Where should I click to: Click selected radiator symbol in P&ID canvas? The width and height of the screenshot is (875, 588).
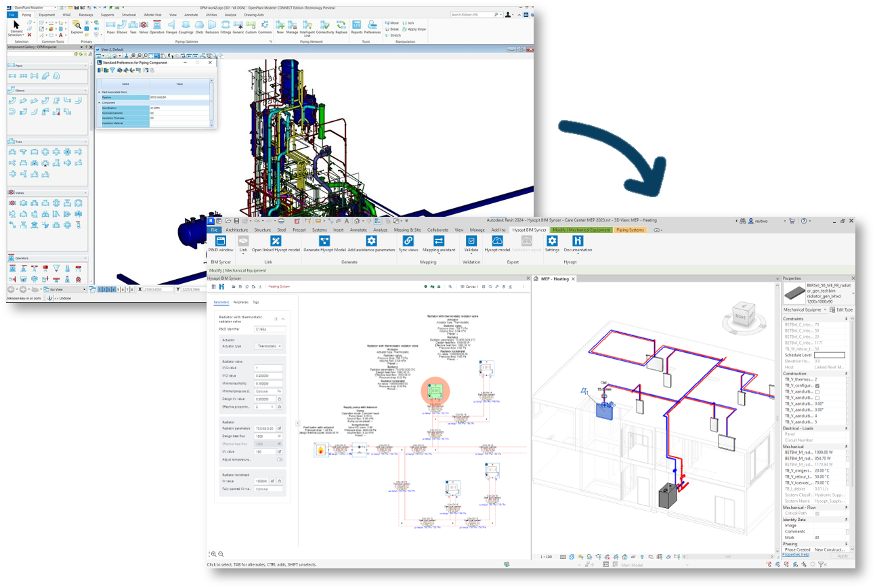[x=435, y=392]
